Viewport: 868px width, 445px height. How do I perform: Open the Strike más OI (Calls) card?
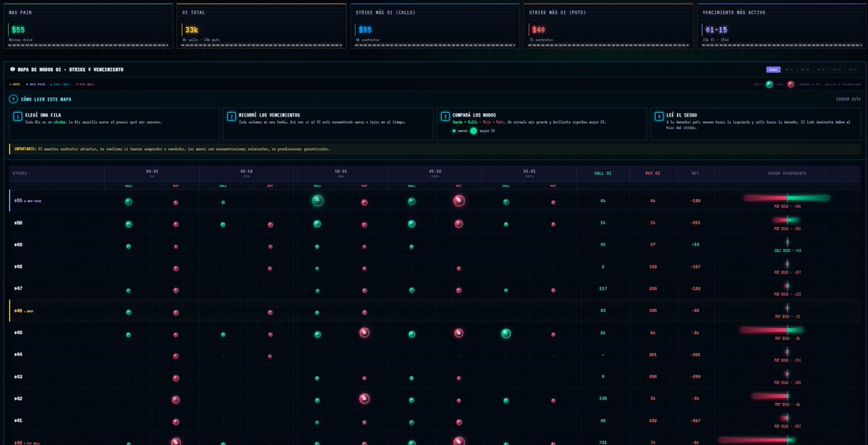click(435, 25)
